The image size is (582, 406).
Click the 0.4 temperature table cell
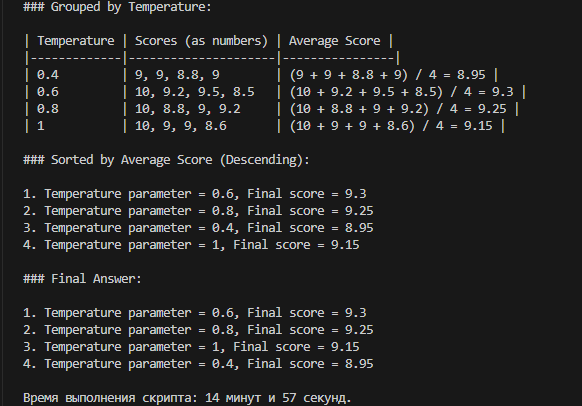click(48, 75)
